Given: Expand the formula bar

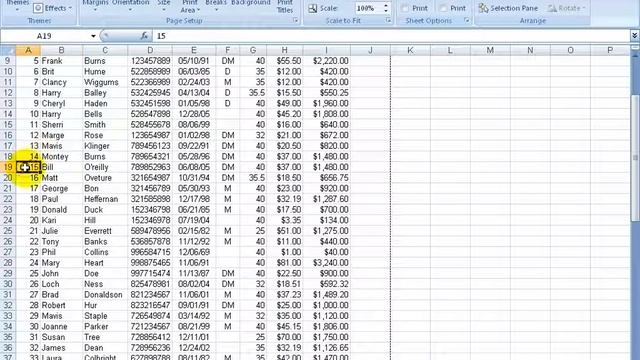Looking at the screenshot, I should tap(634, 36).
